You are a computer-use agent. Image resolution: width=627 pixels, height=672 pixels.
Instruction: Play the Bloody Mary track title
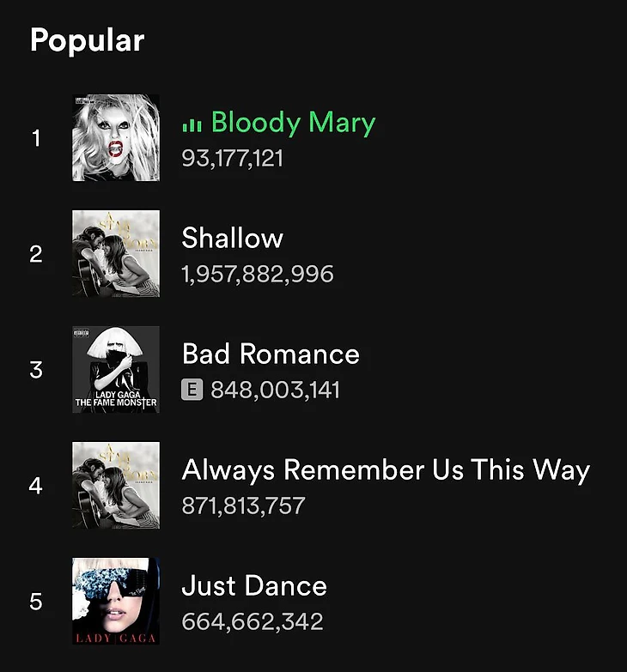[x=293, y=123]
